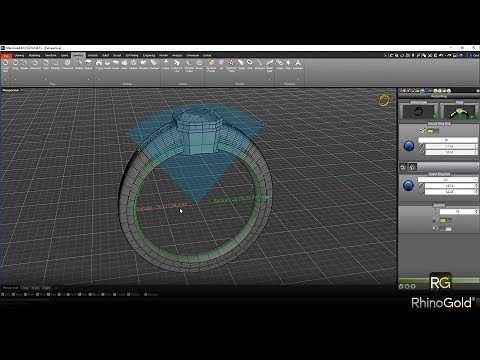Select the Chain tool icon

[x=279, y=64]
